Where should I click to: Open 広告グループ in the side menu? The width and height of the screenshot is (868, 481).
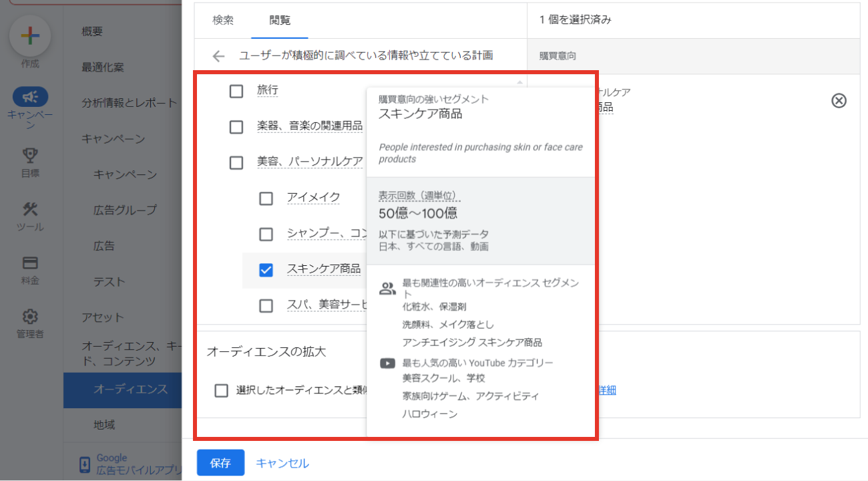tap(125, 210)
